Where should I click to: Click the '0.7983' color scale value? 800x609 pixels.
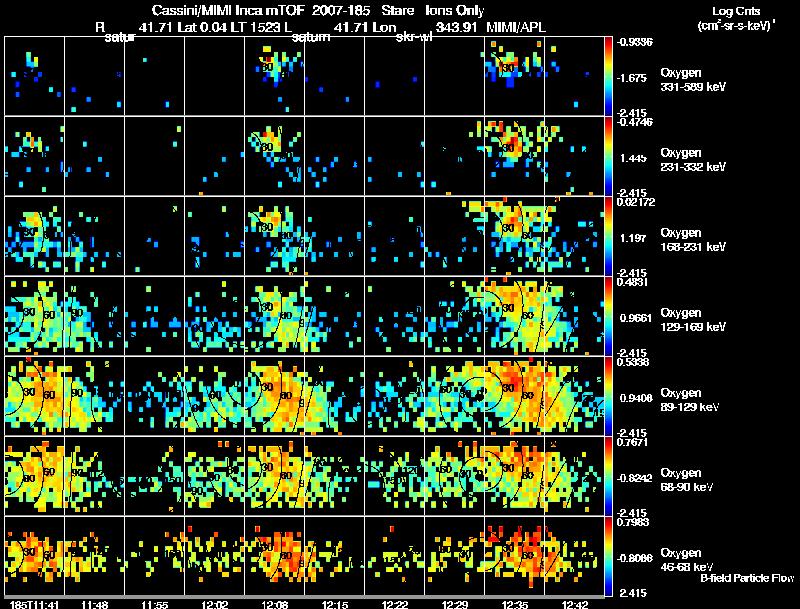click(633, 522)
